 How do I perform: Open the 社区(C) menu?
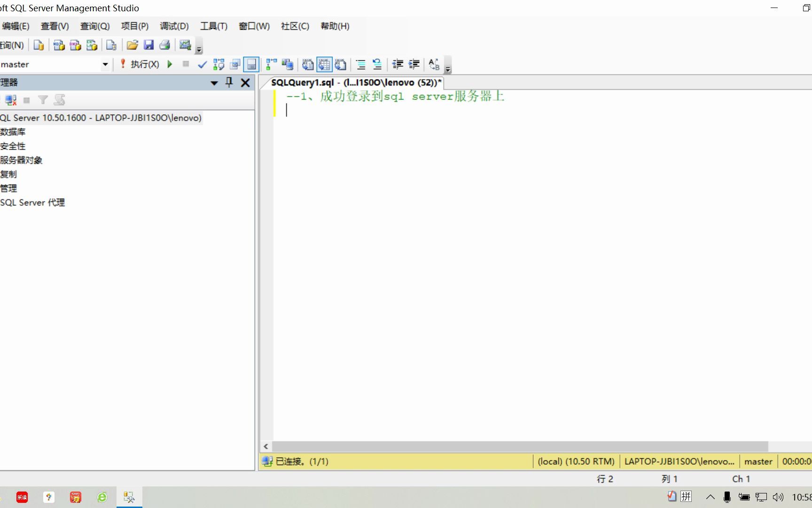pyautogui.click(x=295, y=26)
